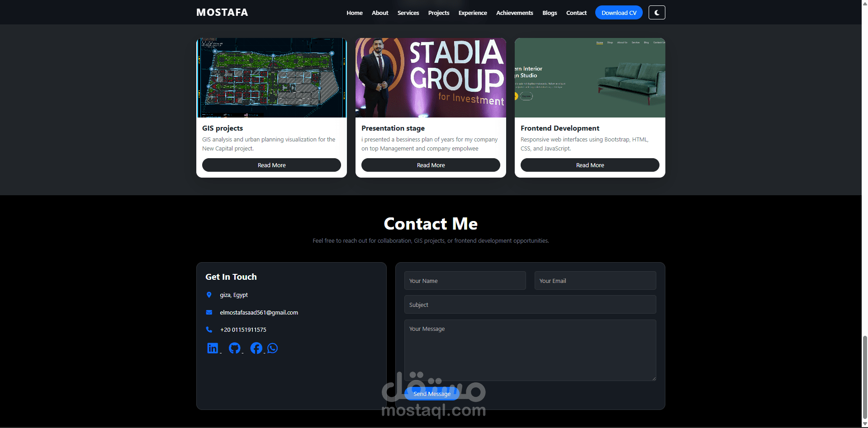Click the email elmostafasaad561@gmail.com
This screenshot has height=428, width=868.
click(x=259, y=312)
